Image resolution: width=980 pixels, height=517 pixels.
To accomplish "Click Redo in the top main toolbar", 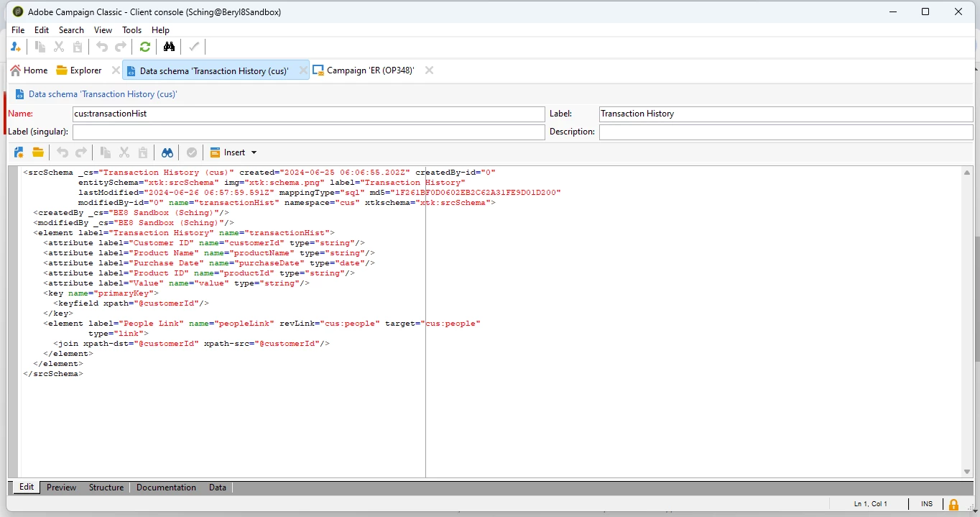I will 121,47.
